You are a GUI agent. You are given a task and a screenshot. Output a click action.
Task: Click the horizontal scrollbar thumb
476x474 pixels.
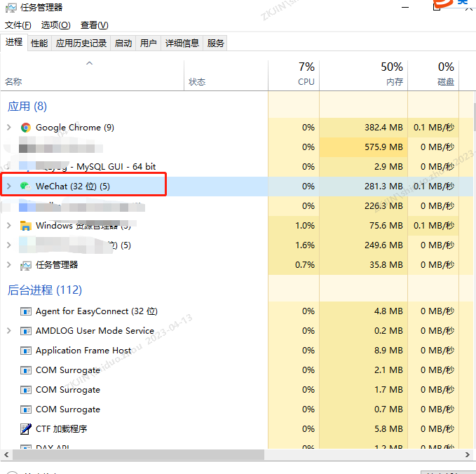pyautogui.click(x=138, y=455)
